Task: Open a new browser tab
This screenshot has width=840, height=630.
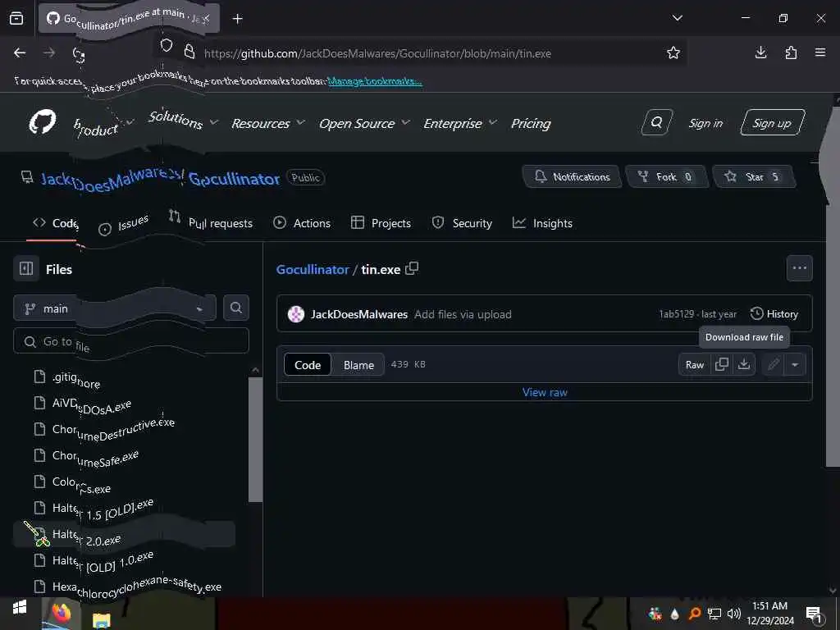Action: [237, 19]
